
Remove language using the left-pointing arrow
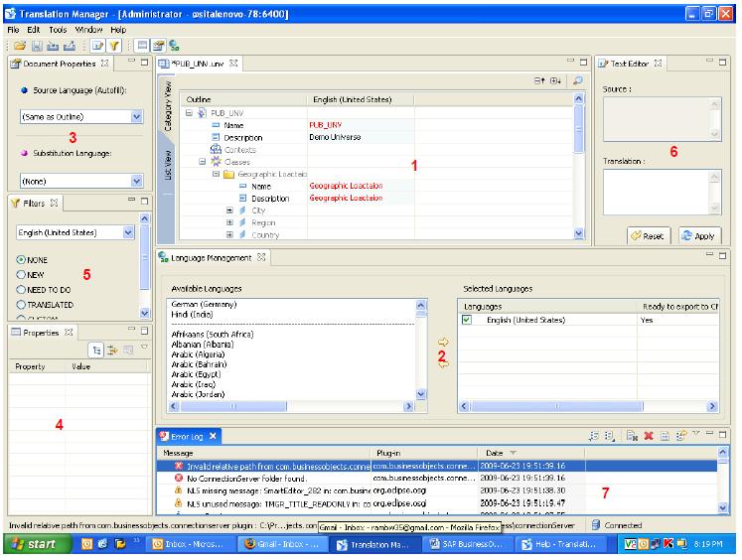pyautogui.click(x=443, y=364)
